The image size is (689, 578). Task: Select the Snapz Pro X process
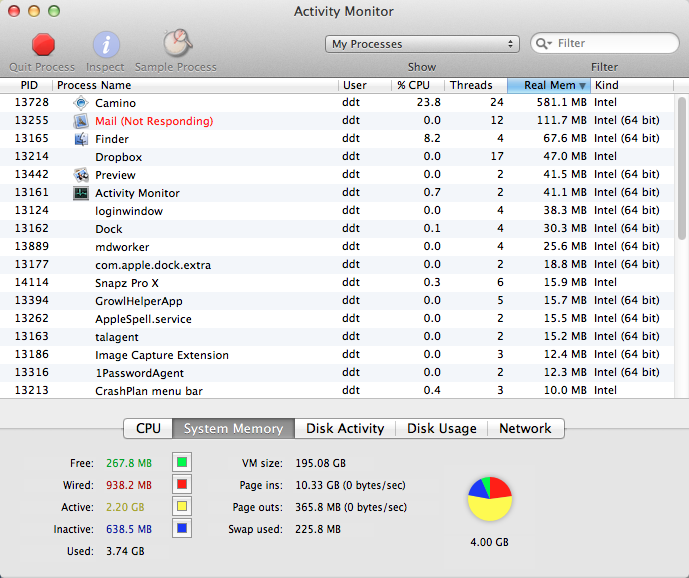[337, 283]
